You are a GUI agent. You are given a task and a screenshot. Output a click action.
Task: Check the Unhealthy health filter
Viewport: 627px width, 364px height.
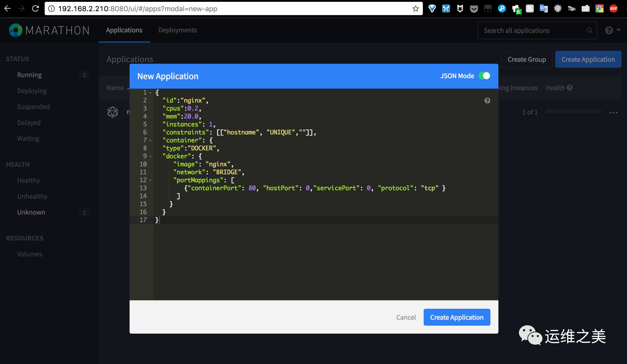(x=9, y=196)
